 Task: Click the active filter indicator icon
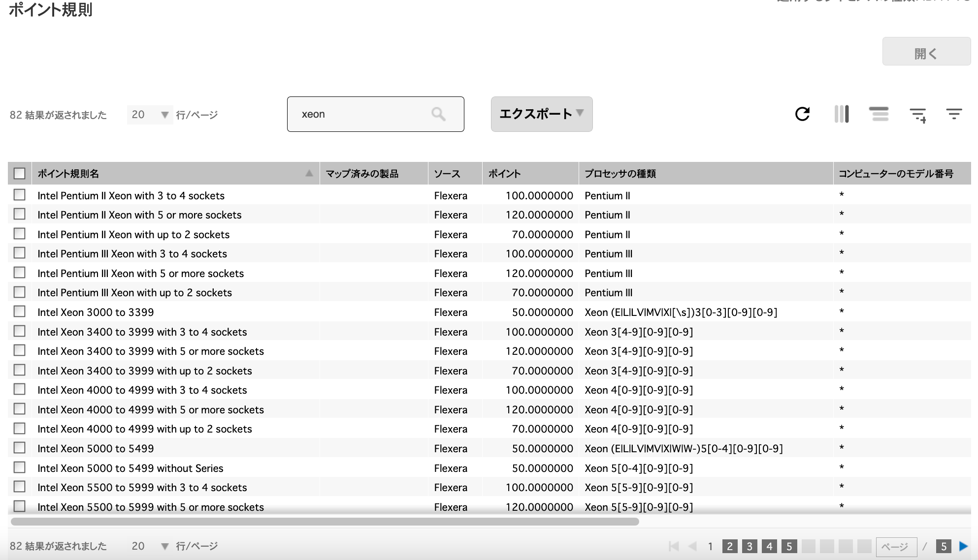coord(954,113)
